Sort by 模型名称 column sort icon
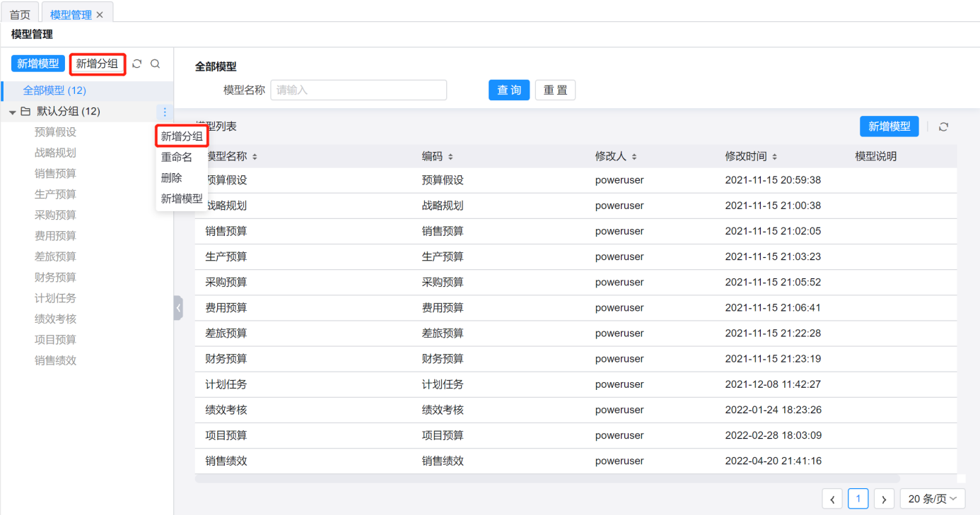This screenshot has height=515, width=980. click(x=255, y=157)
